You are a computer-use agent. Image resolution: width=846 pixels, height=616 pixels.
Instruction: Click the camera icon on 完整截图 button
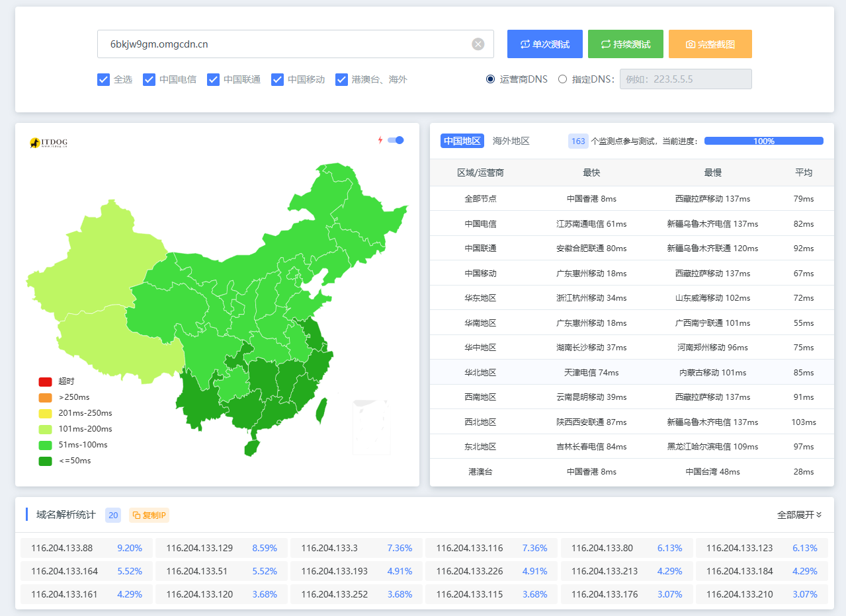[690, 44]
